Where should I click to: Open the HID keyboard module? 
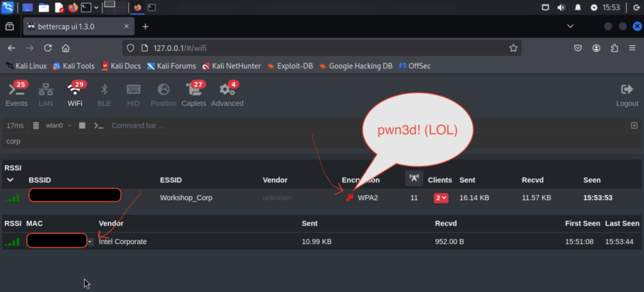[x=133, y=94]
